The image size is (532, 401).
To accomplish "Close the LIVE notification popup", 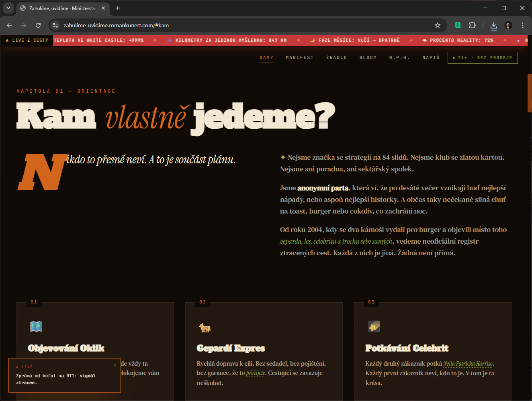I will (115, 364).
